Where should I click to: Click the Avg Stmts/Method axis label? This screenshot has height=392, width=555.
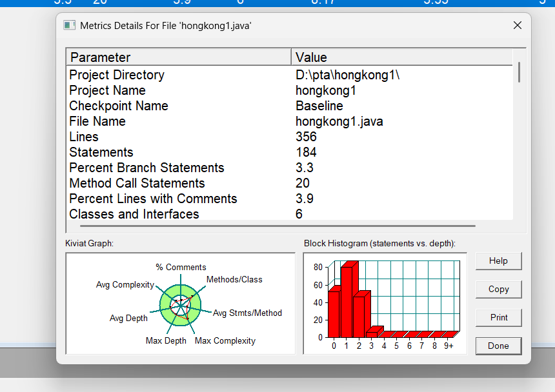click(247, 313)
